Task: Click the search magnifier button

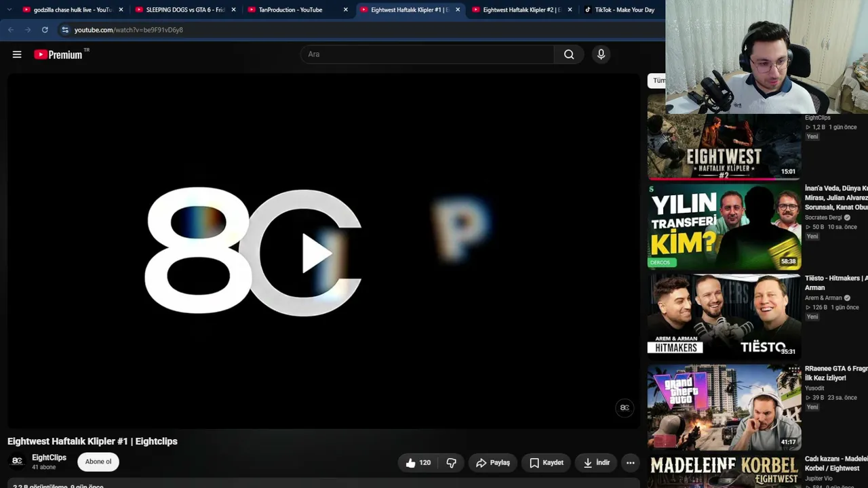Action: 569,54
